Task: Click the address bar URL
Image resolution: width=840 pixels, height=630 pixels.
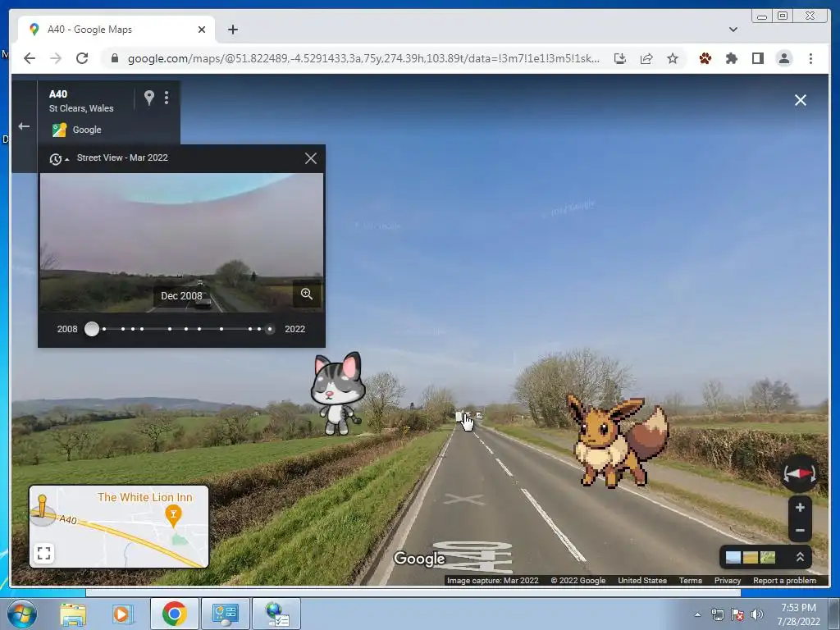Action: 363,58
